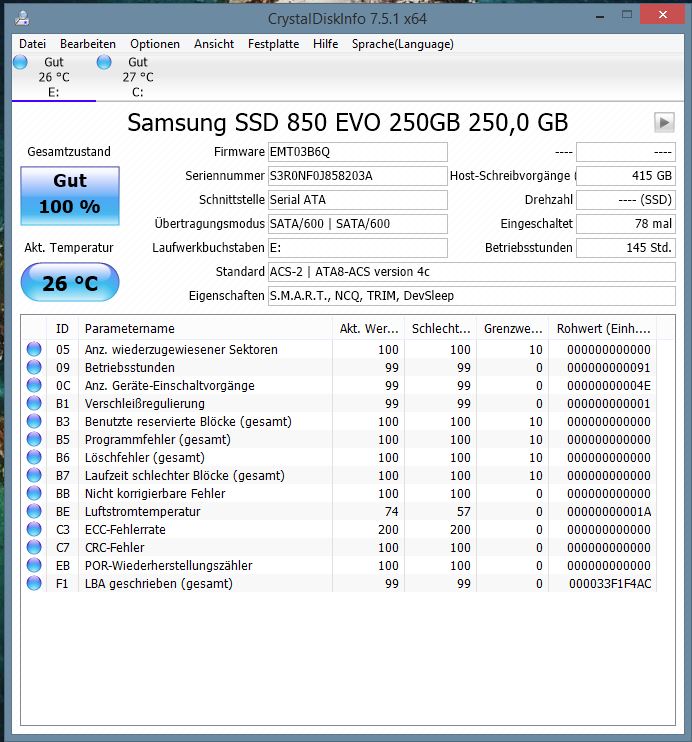Open the Hilfe menu

click(x=326, y=44)
